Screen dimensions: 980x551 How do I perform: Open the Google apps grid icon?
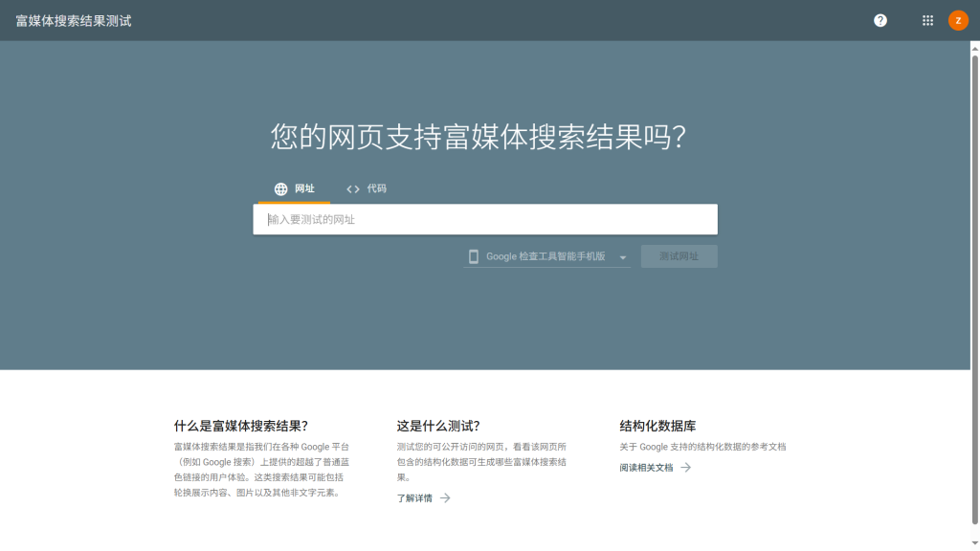(x=927, y=21)
